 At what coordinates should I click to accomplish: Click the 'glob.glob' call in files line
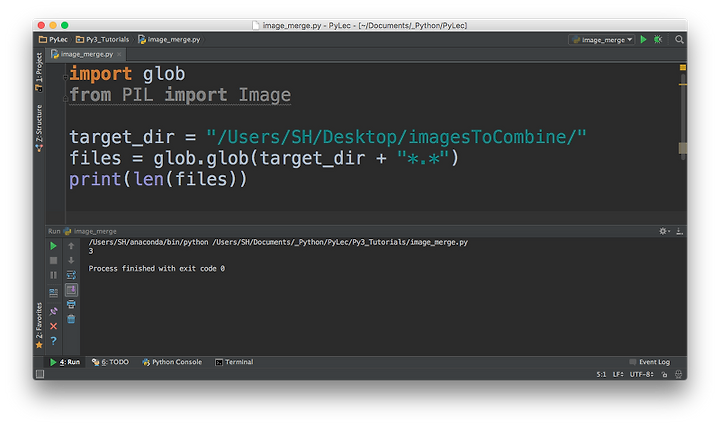pos(201,158)
